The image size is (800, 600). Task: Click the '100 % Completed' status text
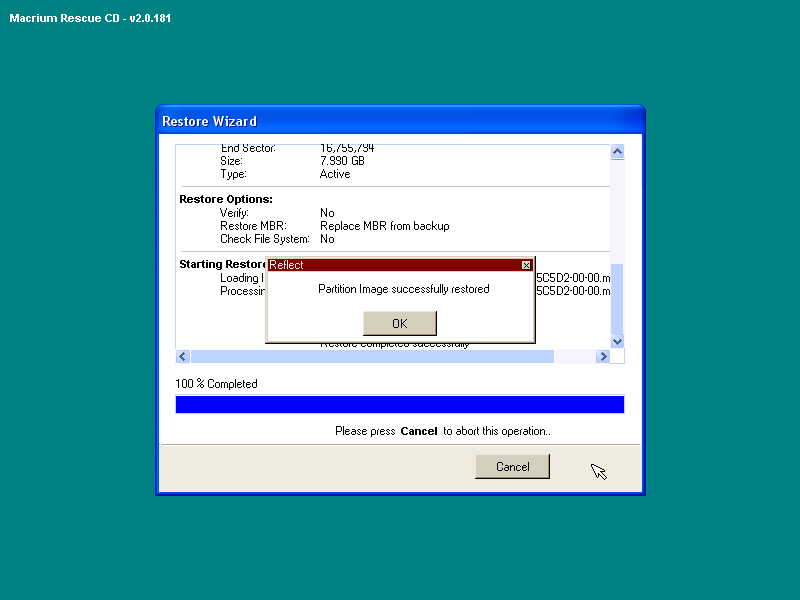[216, 384]
